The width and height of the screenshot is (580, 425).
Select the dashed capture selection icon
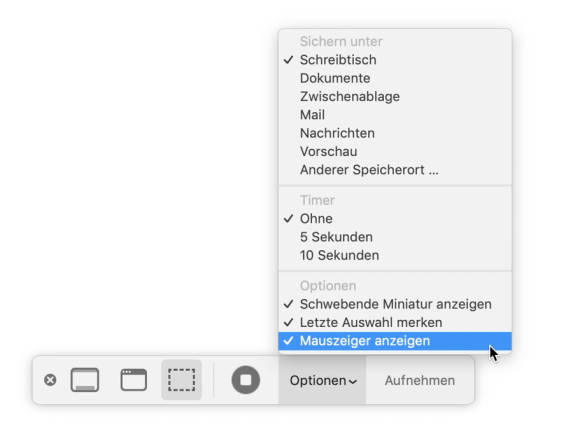click(x=181, y=380)
